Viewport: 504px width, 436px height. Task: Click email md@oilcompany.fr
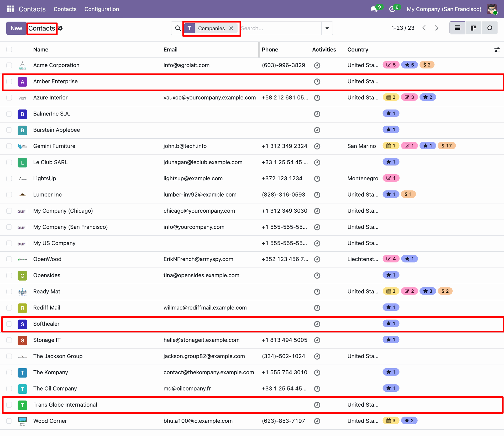(187, 389)
